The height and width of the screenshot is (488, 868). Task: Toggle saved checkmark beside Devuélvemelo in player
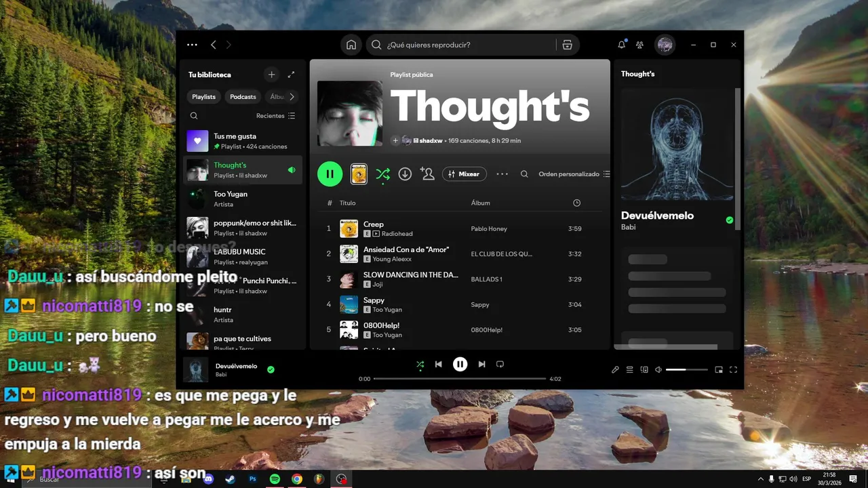pos(271,369)
